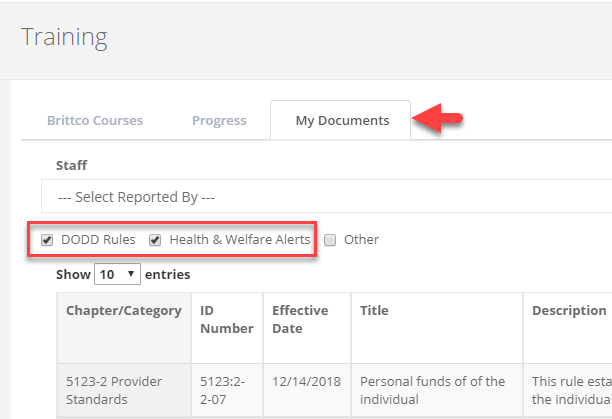Image resolution: width=612 pixels, height=419 pixels.
Task: Sort by Chapter/Category column header
Action: point(123,311)
